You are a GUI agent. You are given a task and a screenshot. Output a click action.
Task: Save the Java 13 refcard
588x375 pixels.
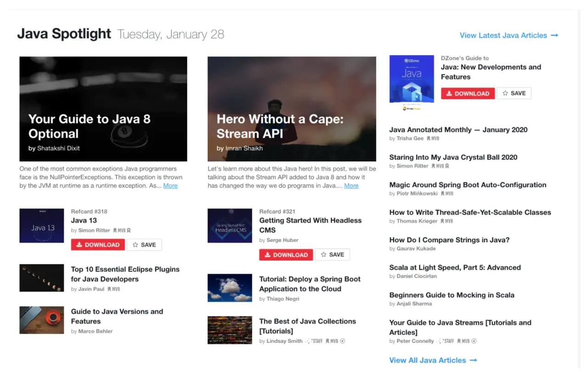144,245
